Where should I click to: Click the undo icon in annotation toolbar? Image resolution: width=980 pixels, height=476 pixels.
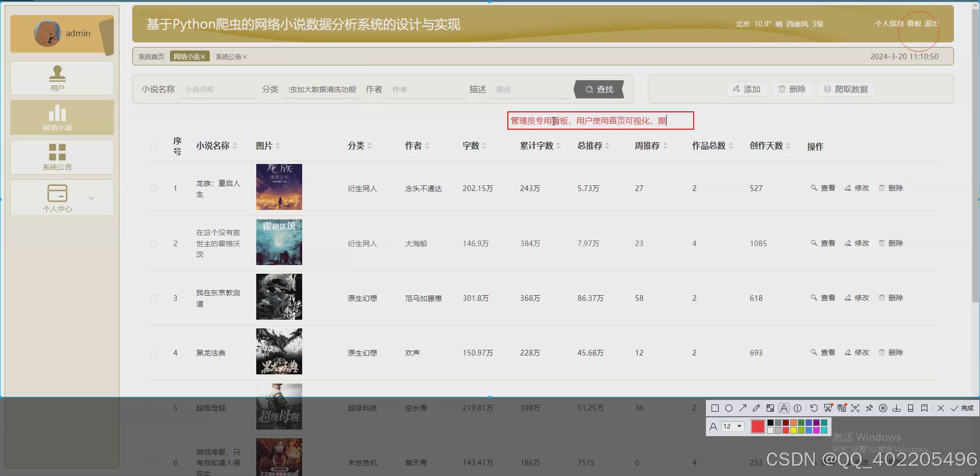814,408
